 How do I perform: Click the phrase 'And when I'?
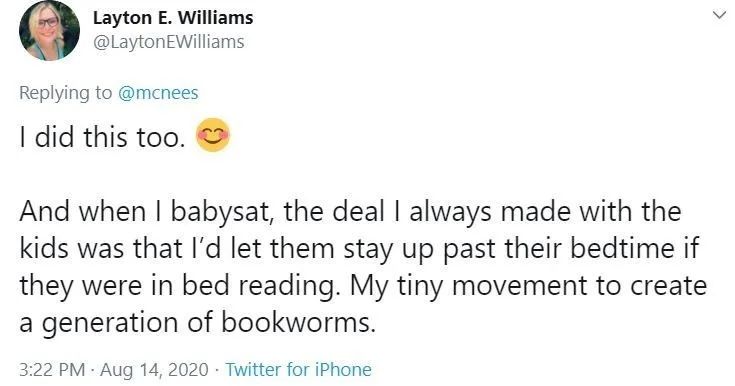(90, 212)
